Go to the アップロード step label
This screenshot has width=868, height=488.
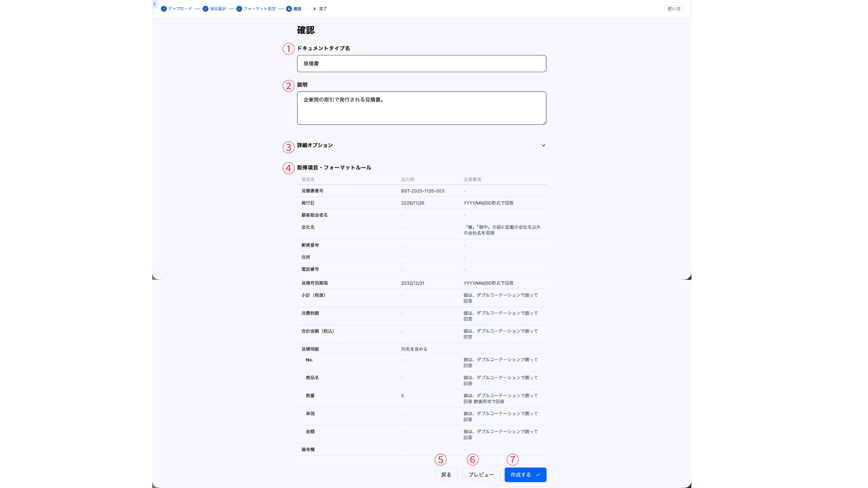(x=180, y=9)
